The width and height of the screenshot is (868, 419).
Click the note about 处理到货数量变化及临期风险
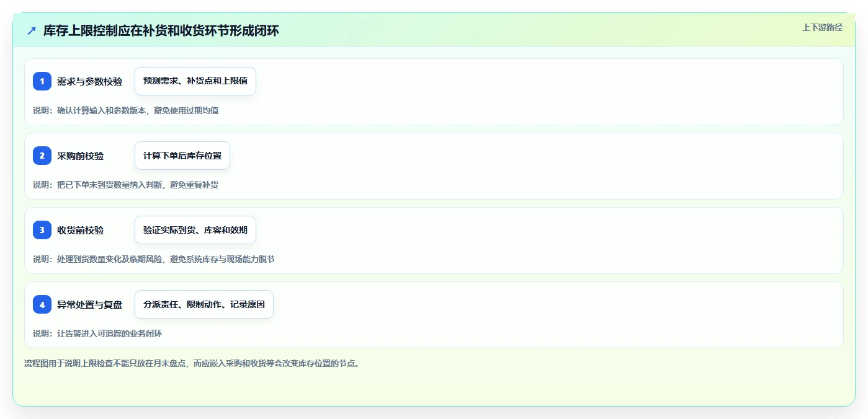(154, 259)
